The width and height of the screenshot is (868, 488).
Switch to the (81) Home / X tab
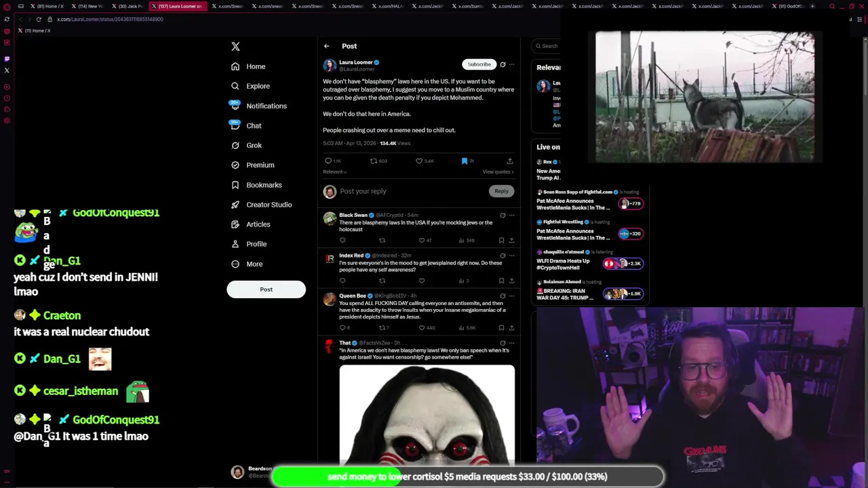click(x=47, y=6)
